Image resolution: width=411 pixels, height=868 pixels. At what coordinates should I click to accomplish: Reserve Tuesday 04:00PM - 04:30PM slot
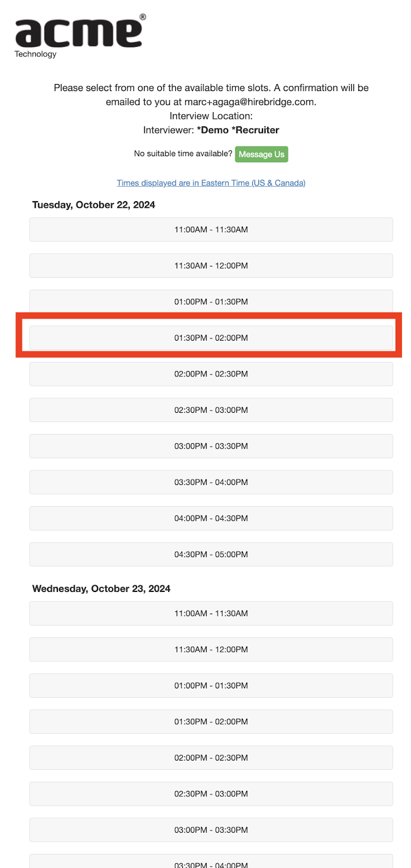click(x=211, y=518)
